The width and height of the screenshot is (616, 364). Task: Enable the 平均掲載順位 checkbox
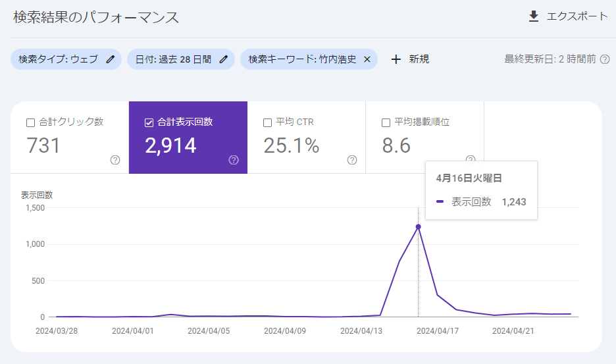coord(386,122)
